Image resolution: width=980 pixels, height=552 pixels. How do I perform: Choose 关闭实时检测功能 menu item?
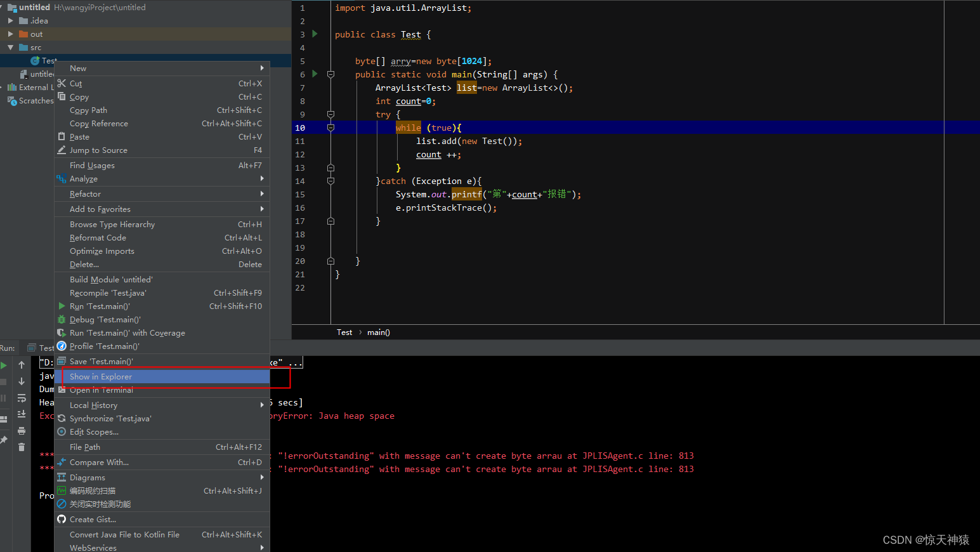(x=162, y=504)
